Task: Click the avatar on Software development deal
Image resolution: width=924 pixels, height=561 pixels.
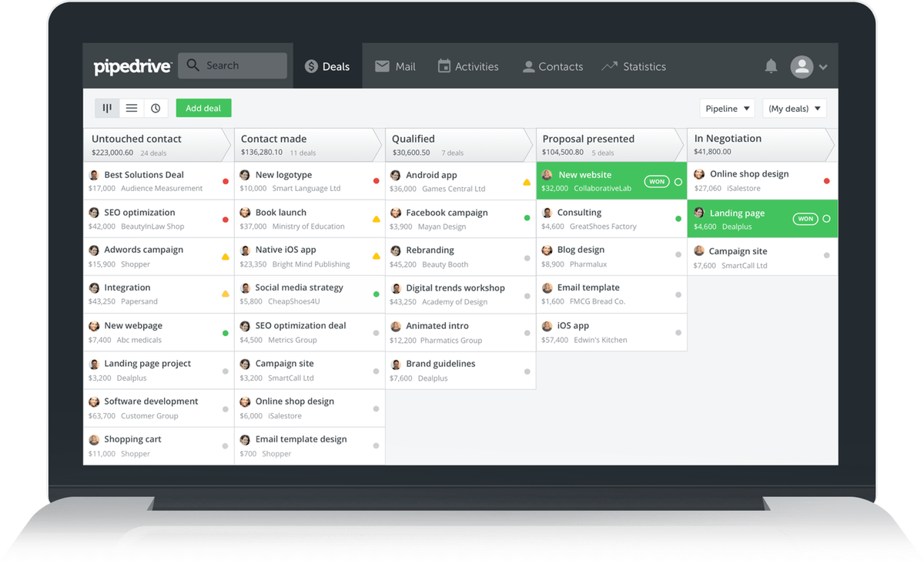Action: click(94, 401)
